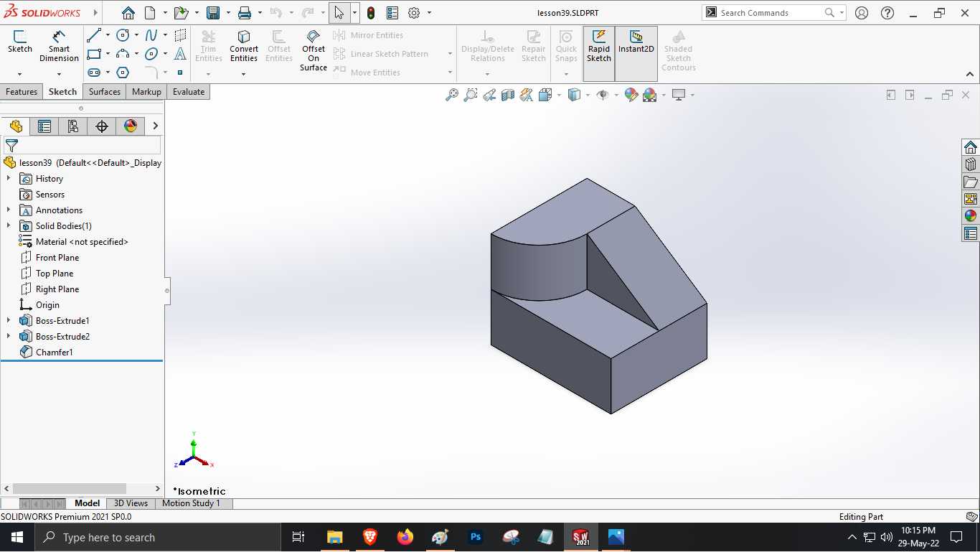
Task: Switch to the Evaluate tab
Action: [189, 92]
